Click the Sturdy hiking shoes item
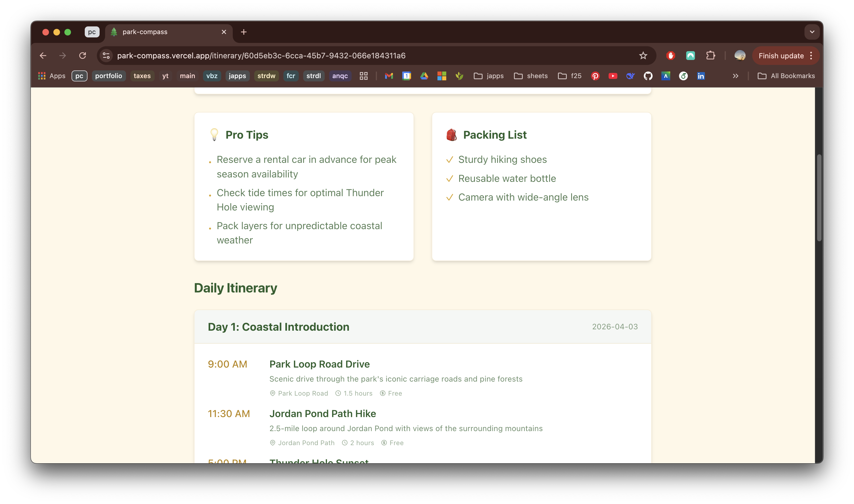The image size is (854, 504). point(503,160)
